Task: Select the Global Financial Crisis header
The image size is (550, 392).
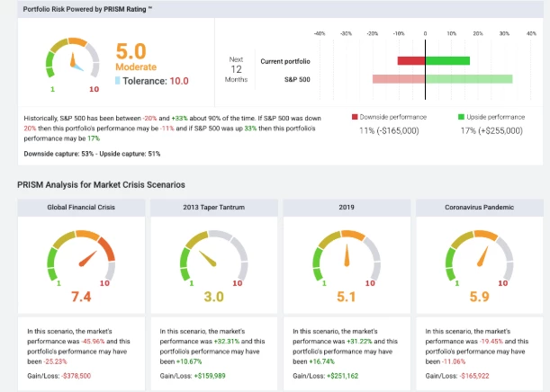Action: tap(81, 208)
